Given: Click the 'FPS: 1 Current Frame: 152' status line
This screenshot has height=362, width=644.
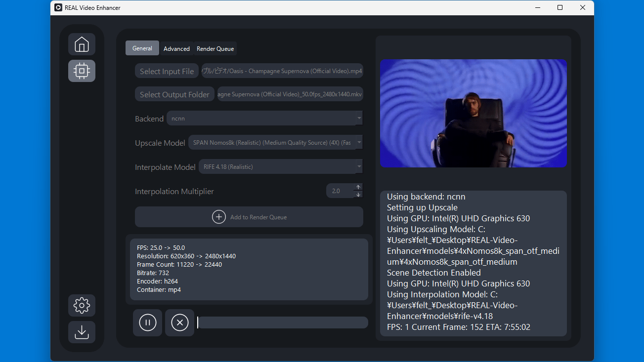Looking at the screenshot, I should (x=459, y=327).
